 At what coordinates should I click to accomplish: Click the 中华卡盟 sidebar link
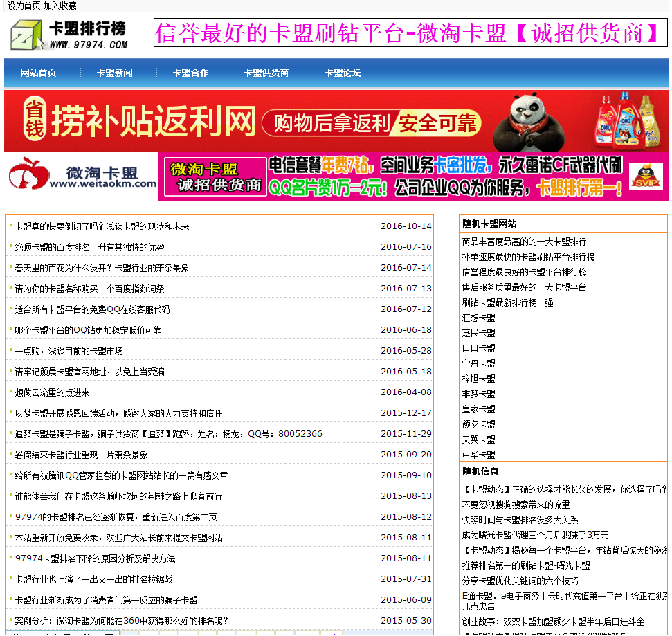point(480,454)
